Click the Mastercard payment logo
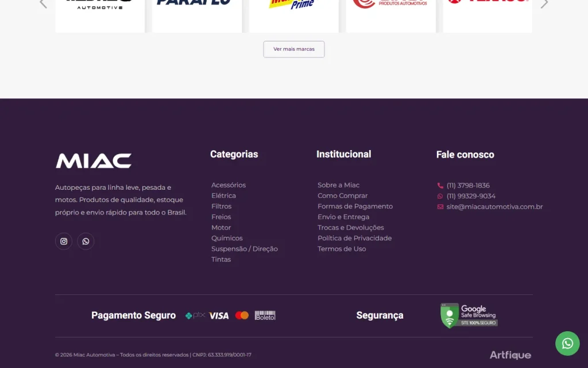Image resolution: width=588 pixels, height=368 pixels. click(x=242, y=316)
